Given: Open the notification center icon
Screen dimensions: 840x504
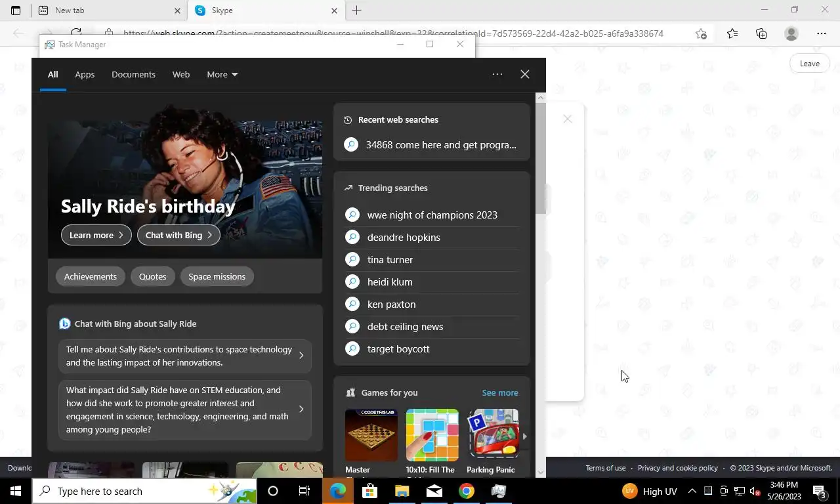Looking at the screenshot, I should [x=820, y=491].
